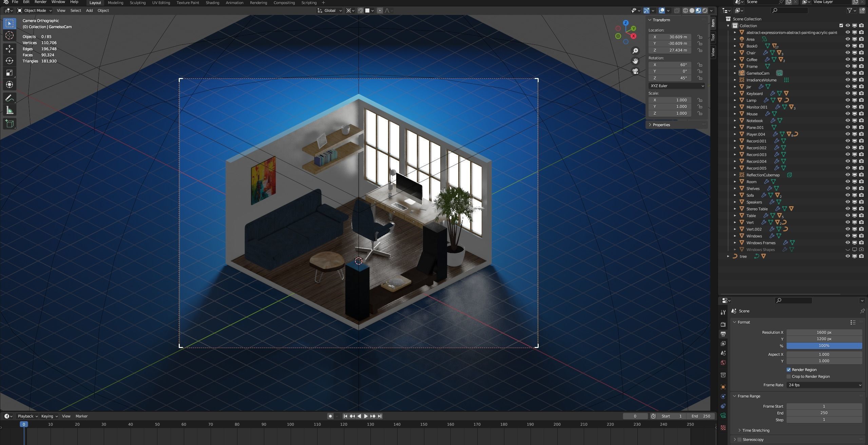This screenshot has height=445, width=868.
Task: Open the viewport Add menu
Action: click(x=89, y=11)
